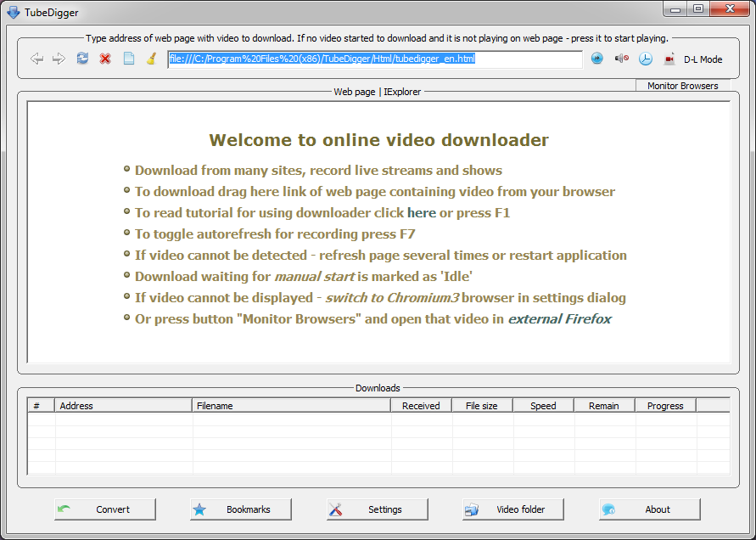Click the Speed column header
The width and height of the screenshot is (756, 540).
(x=543, y=406)
